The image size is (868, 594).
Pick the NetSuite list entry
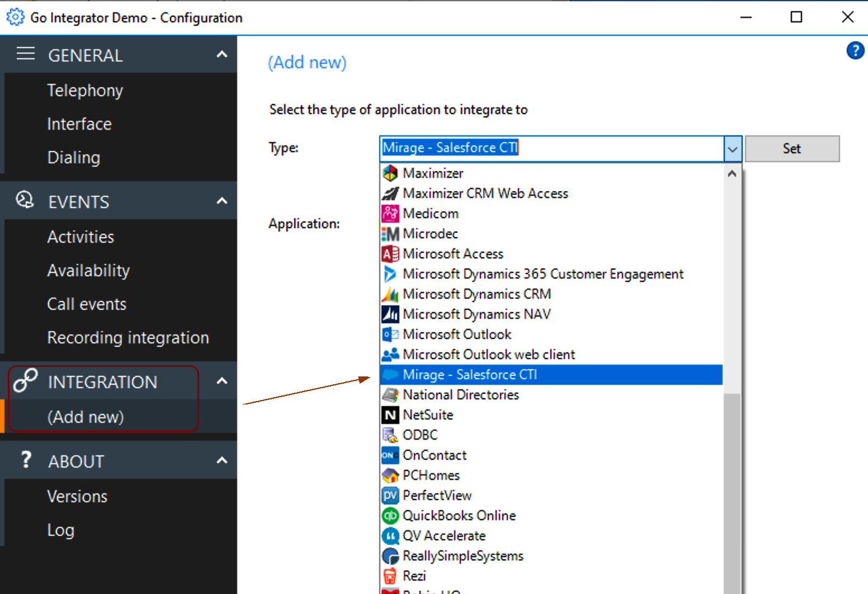(x=551, y=415)
